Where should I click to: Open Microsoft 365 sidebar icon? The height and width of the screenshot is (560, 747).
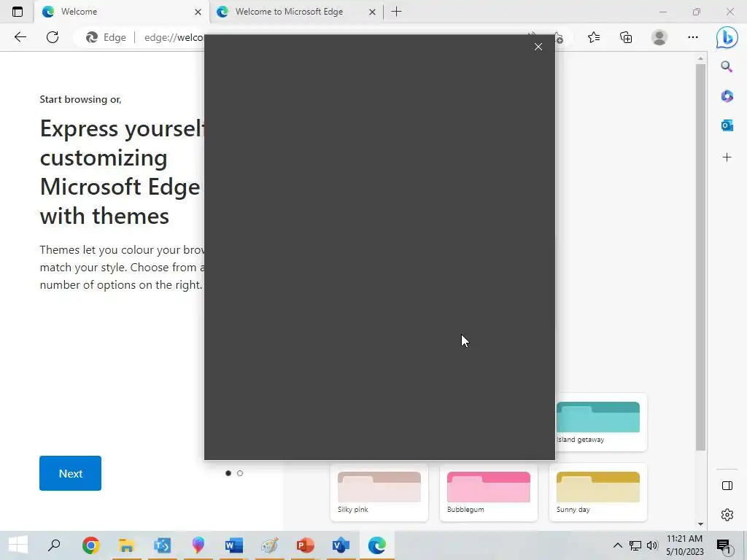click(727, 96)
